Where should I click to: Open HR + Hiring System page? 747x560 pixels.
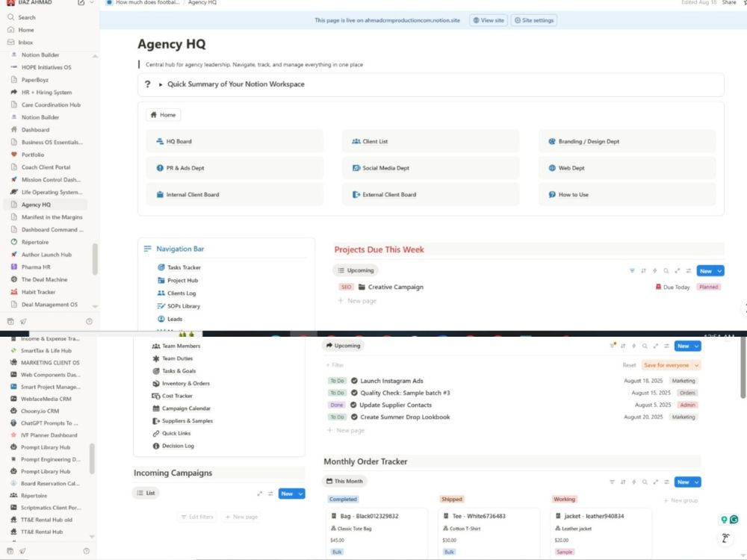coord(46,92)
